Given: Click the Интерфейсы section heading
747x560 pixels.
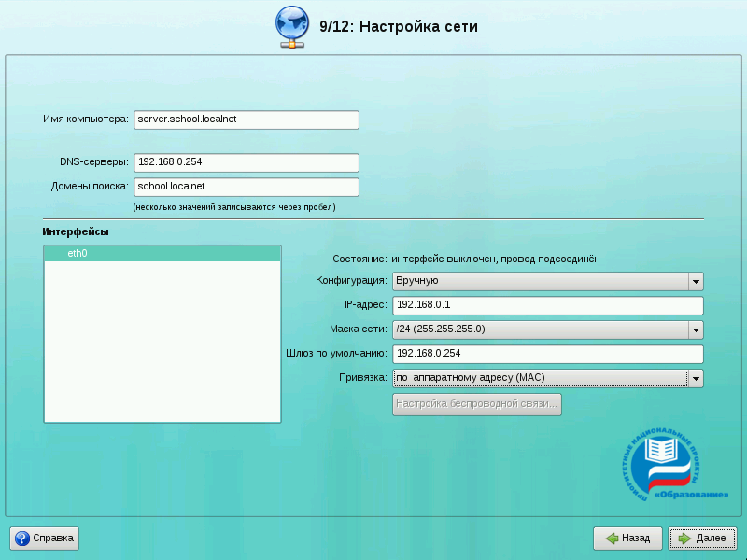Looking at the screenshot, I should click(x=76, y=231).
